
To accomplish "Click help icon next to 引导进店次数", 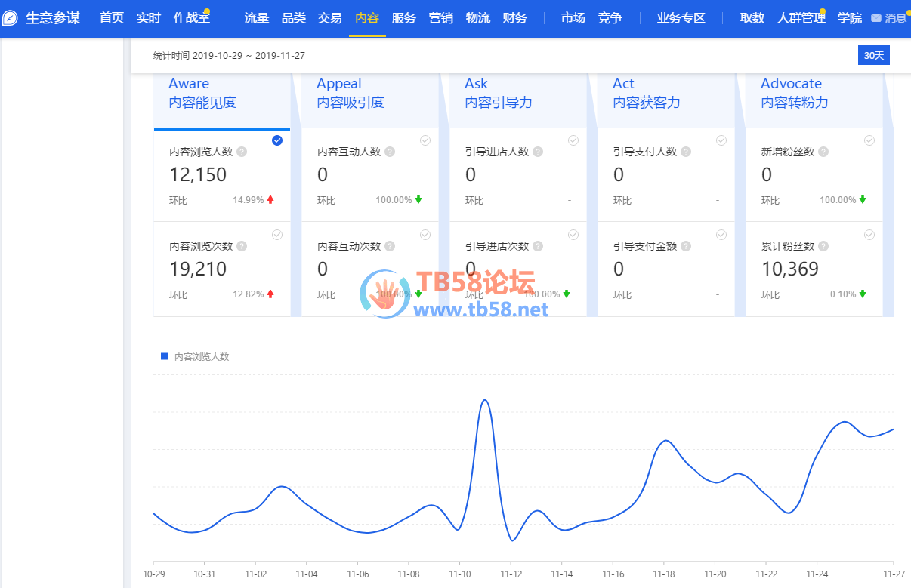I will pyautogui.click(x=538, y=246).
